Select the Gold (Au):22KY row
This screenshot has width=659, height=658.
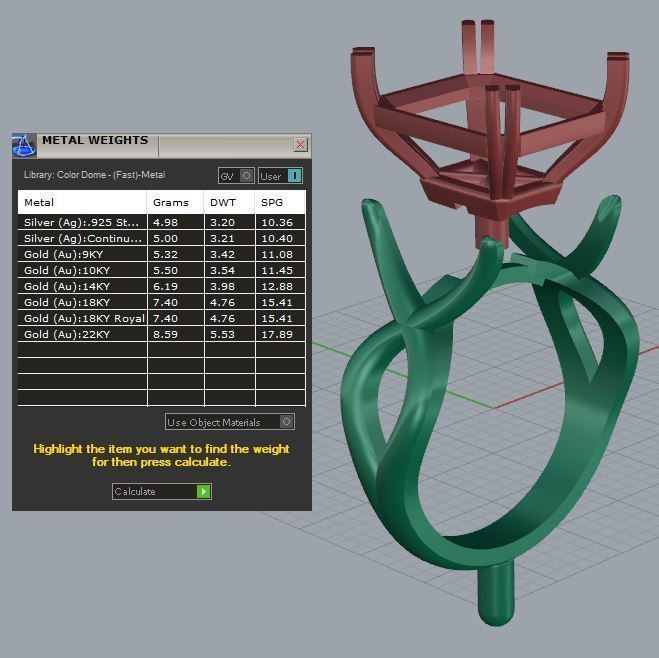coord(162,334)
